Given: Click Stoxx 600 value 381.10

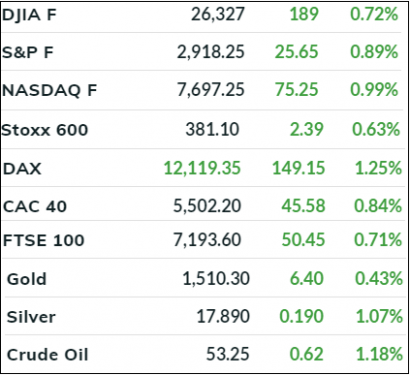Looking at the screenshot, I should [212, 129].
